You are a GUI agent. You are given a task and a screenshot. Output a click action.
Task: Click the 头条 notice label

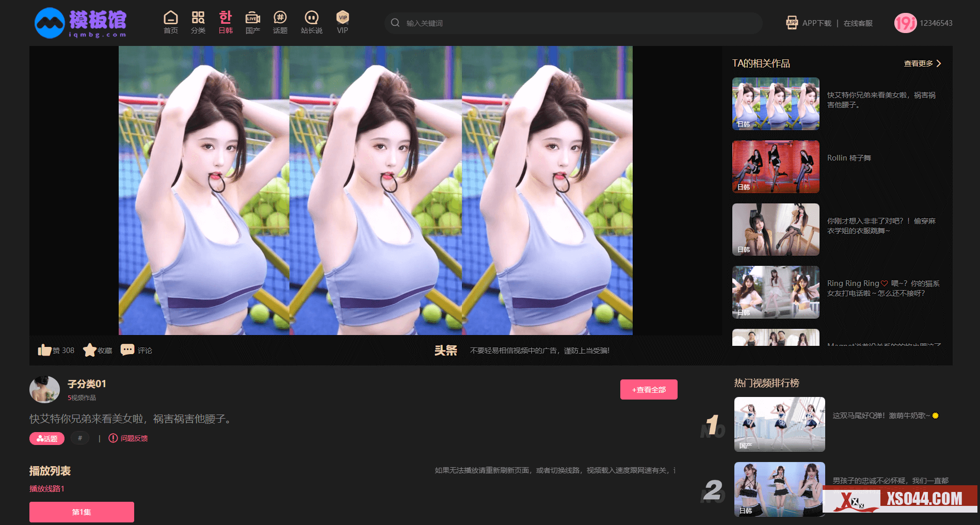[x=445, y=351]
